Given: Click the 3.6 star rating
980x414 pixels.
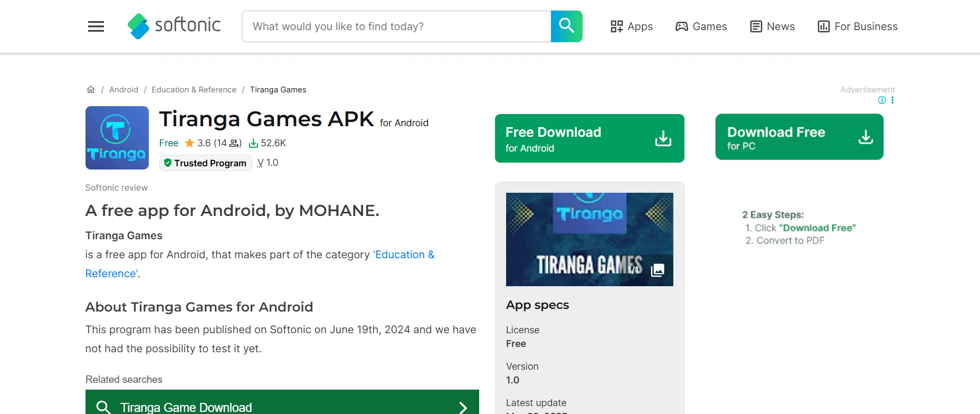Looking at the screenshot, I should (213, 143).
